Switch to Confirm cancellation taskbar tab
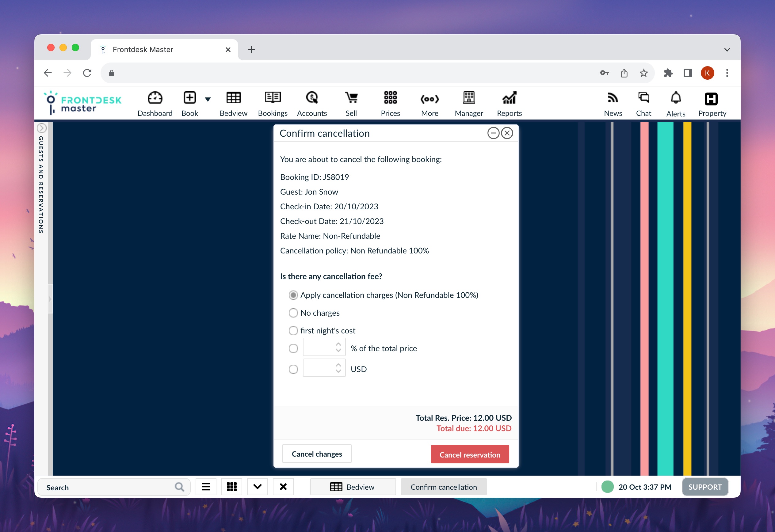The height and width of the screenshot is (532, 775). (444, 487)
